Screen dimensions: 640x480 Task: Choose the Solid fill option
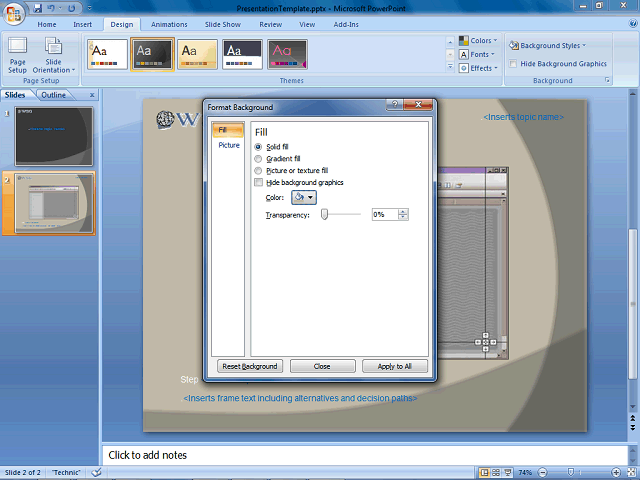point(258,147)
